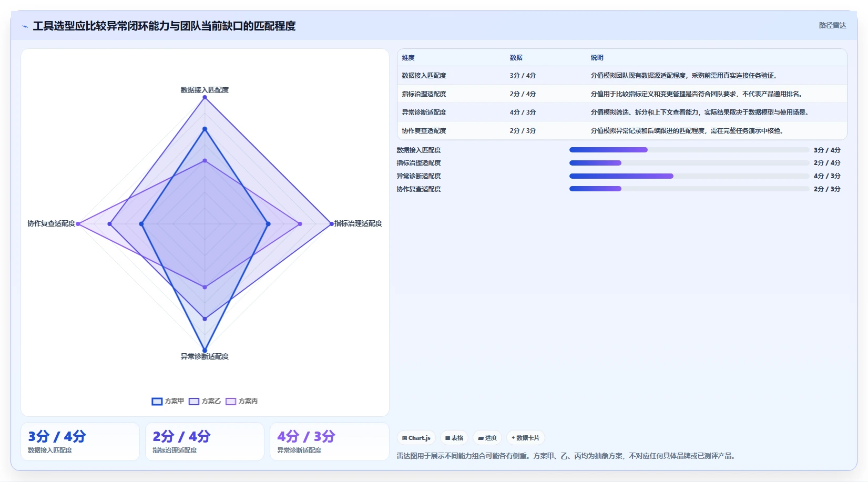868x482 pixels.
Task: Click 方案甲 data point on 异常诊断适配度 axis
Action: point(205,351)
